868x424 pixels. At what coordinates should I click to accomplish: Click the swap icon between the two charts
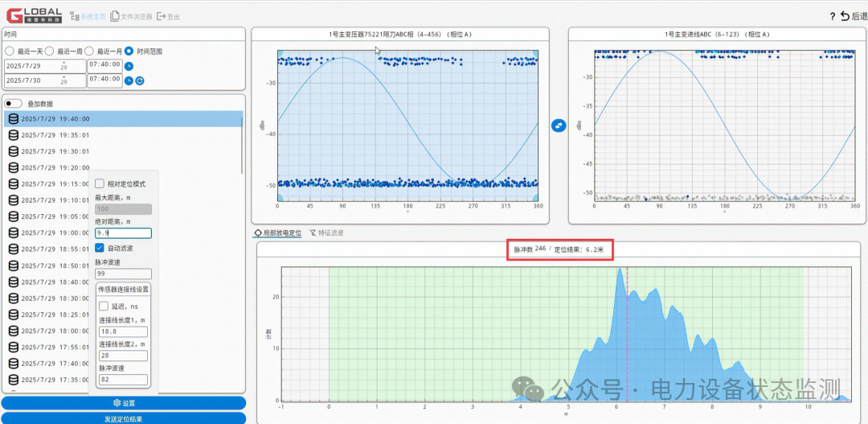559,126
